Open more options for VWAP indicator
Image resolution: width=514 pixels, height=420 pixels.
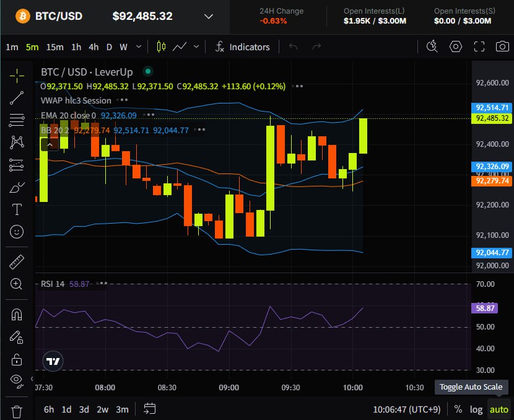pyautogui.click(x=122, y=100)
